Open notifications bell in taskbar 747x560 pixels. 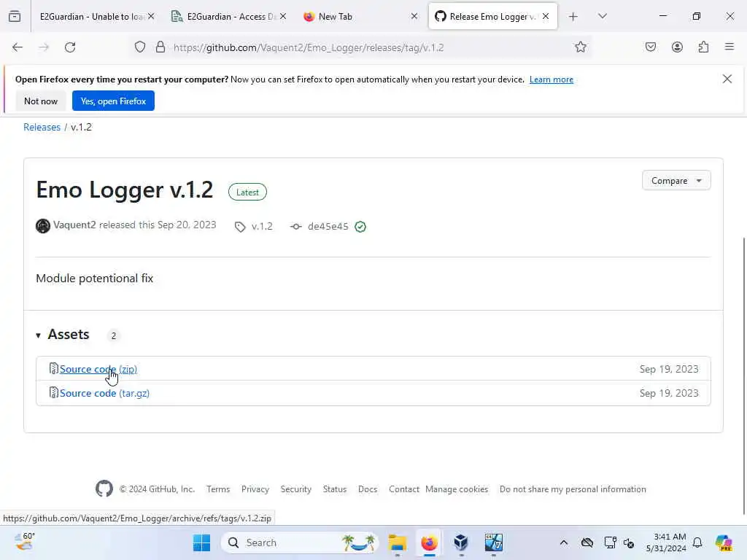coord(697,542)
